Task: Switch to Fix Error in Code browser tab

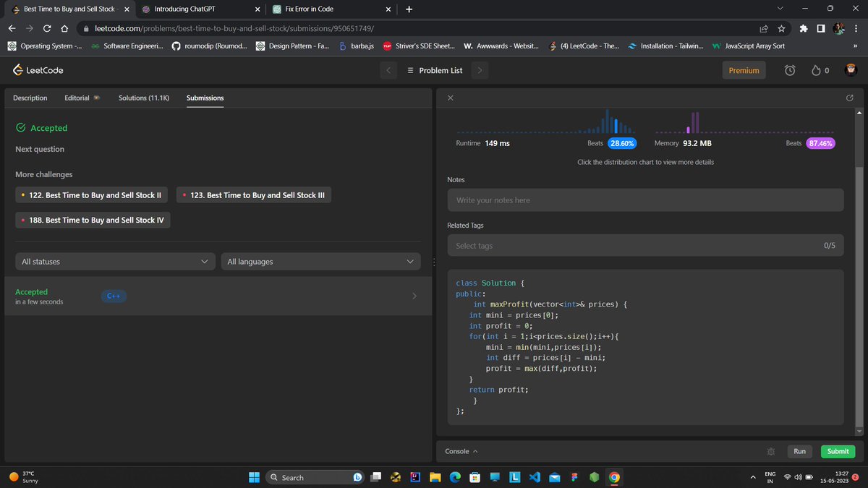Action: [x=331, y=9]
